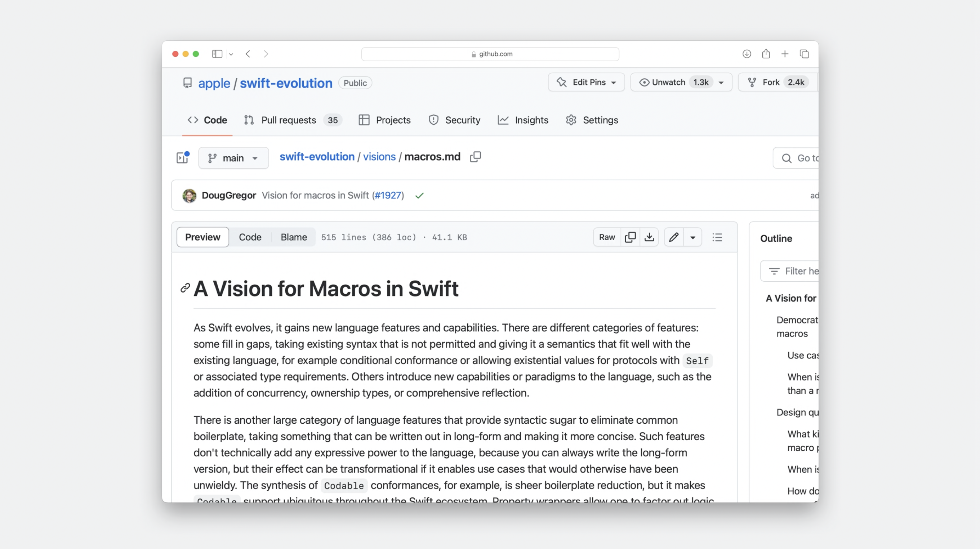Open the Safari share icon
This screenshot has width=980, height=549.
coord(766,54)
